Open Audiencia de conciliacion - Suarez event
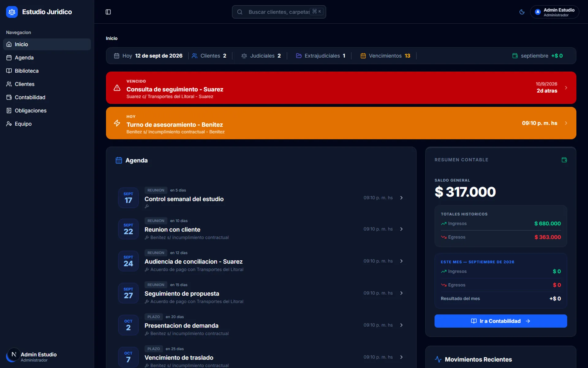Viewport: 588px width, 368px height. pyautogui.click(x=261, y=261)
